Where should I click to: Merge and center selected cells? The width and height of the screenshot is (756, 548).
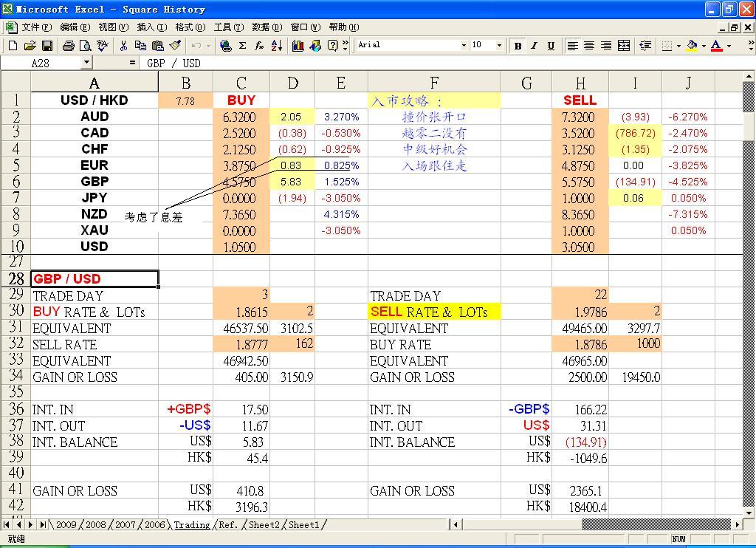tap(623, 45)
